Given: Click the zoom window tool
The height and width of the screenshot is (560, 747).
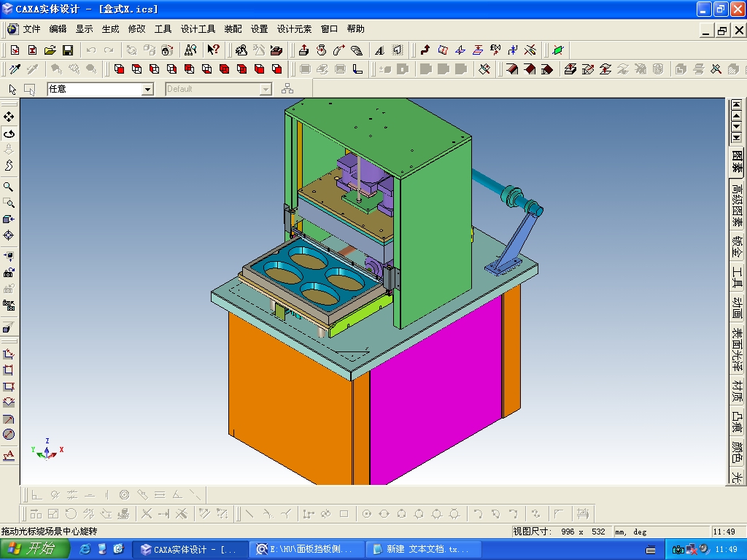Looking at the screenshot, I should click(x=9, y=203).
